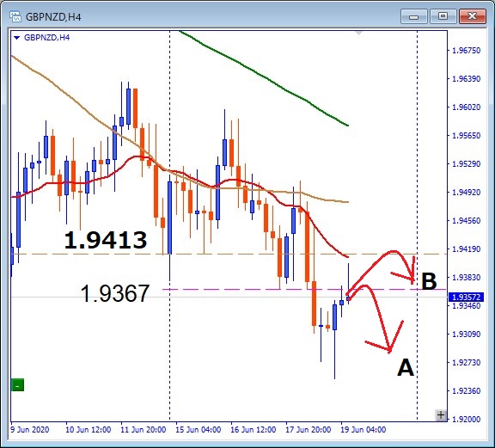Click the 1.92000 price scale value

click(467, 419)
